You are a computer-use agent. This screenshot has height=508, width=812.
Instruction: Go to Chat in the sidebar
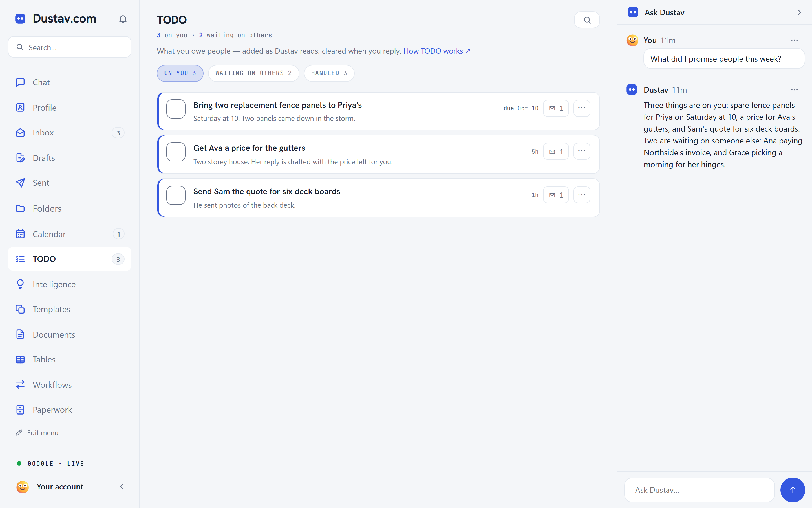[69, 82]
